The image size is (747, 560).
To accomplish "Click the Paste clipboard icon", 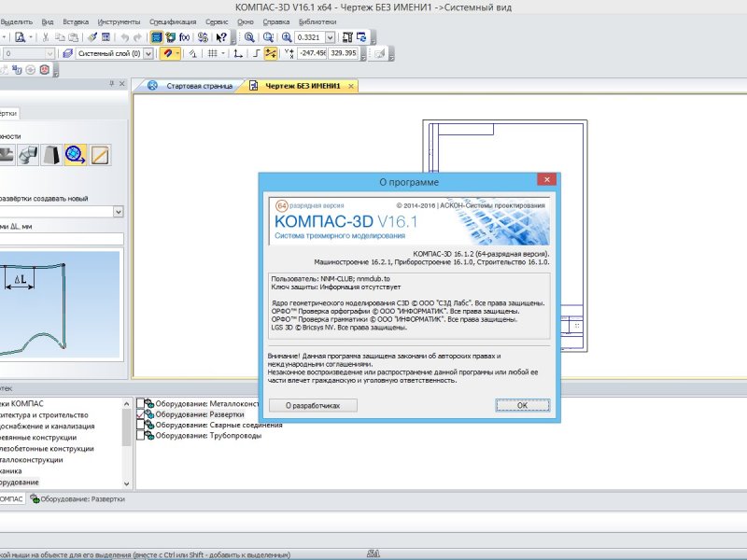I will click(x=74, y=37).
